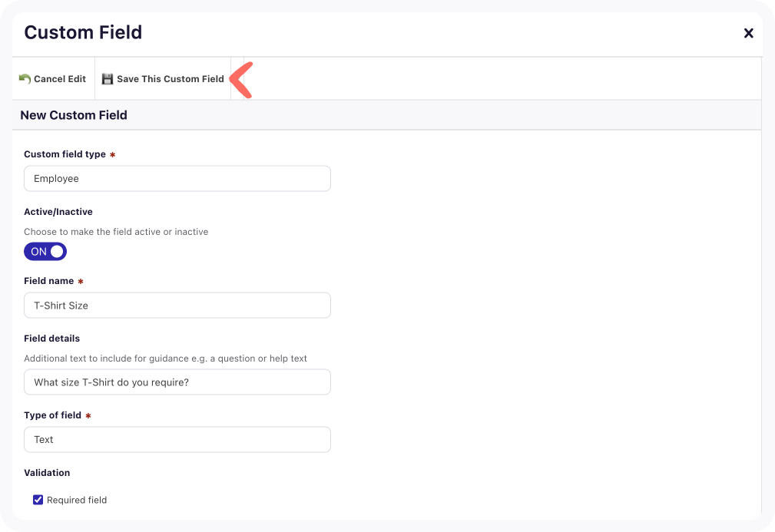775x532 pixels.
Task: Click into the Field details text box
Action: pyautogui.click(x=177, y=382)
